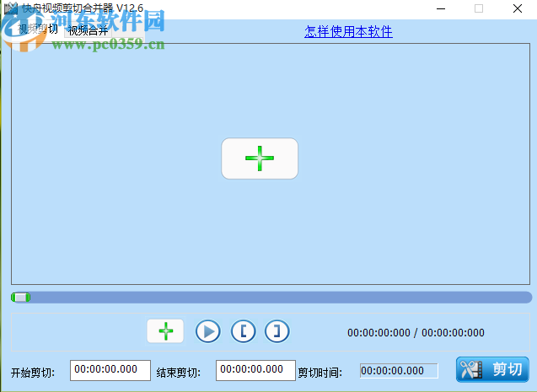Focus the 开始剪切 start time field

[105, 369]
